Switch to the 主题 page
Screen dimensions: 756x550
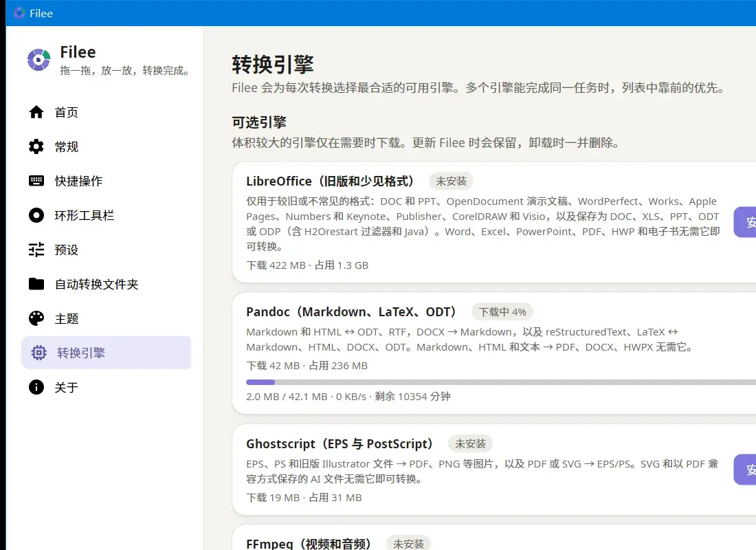coord(106,318)
